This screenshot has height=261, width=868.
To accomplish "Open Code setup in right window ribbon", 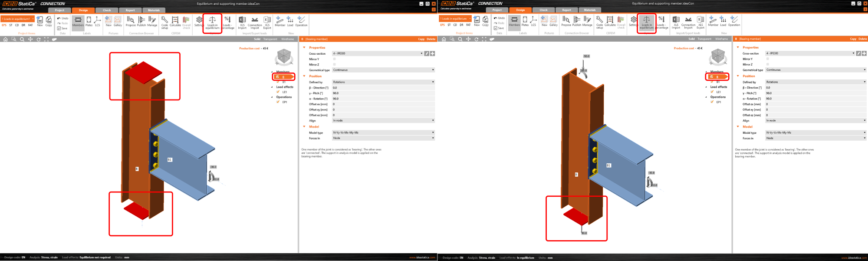I will point(599,22).
